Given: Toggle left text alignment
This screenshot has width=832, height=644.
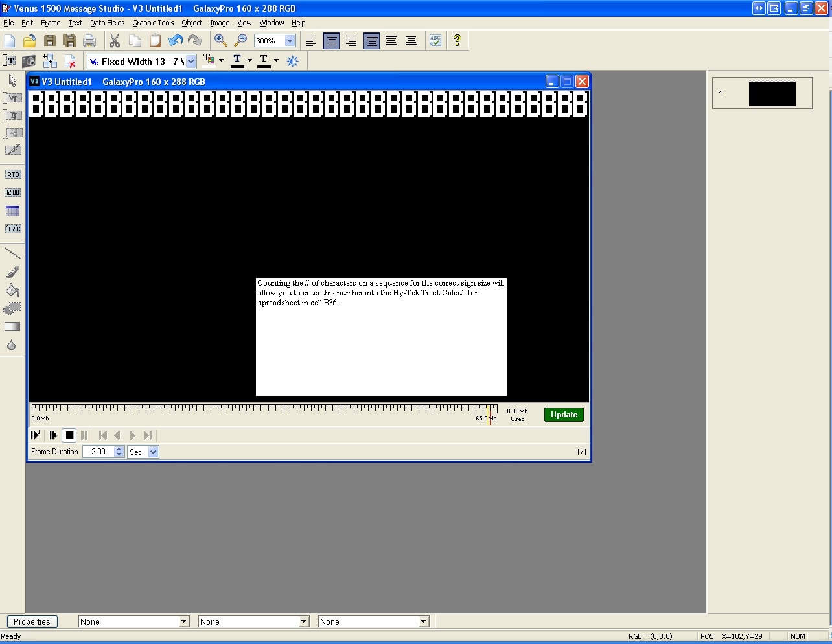Looking at the screenshot, I should 311,41.
